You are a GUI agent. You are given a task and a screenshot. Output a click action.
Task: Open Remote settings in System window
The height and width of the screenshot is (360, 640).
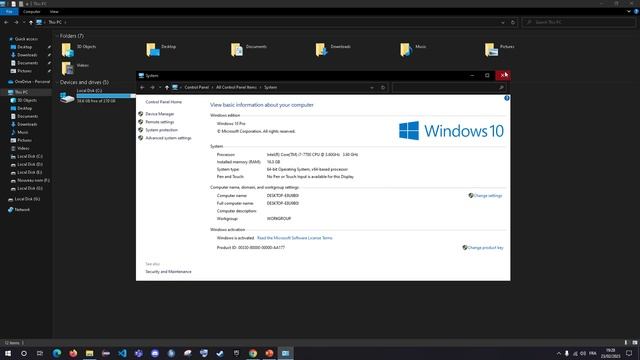[x=160, y=122]
